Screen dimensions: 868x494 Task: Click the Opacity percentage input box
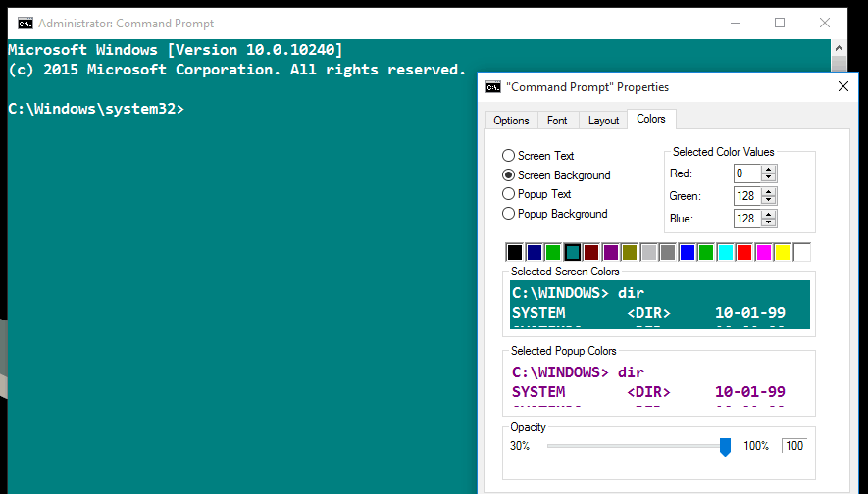(794, 446)
